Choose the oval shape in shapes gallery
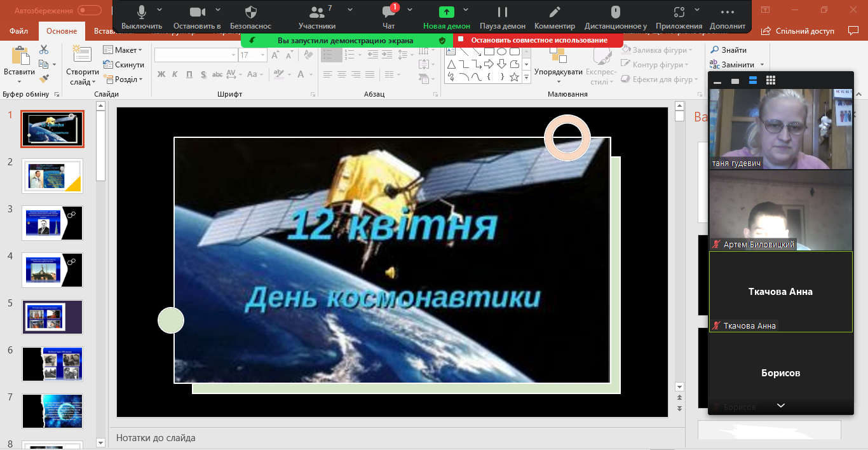Image resolution: width=868 pixels, height=450 pixels. coord(501,51)
